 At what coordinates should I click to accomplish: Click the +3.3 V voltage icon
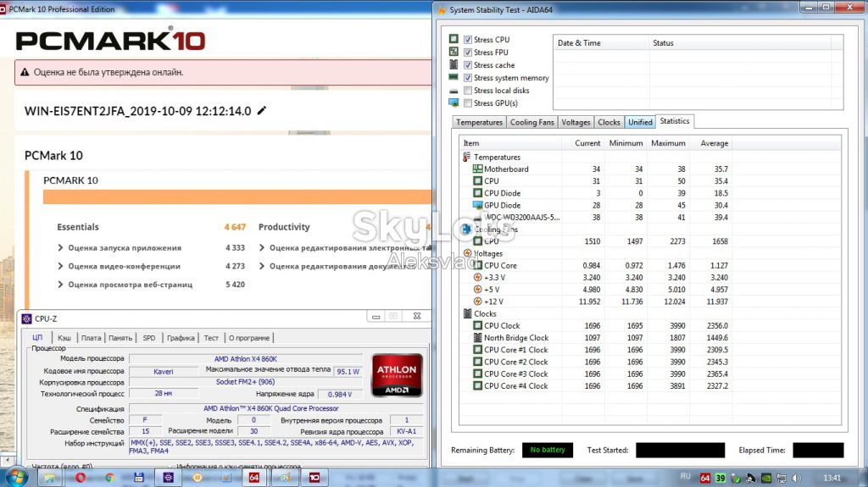click(x=477, y=277)
